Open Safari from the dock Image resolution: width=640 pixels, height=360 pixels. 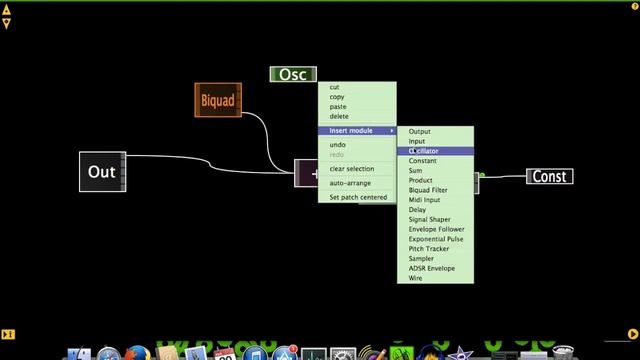108,353
